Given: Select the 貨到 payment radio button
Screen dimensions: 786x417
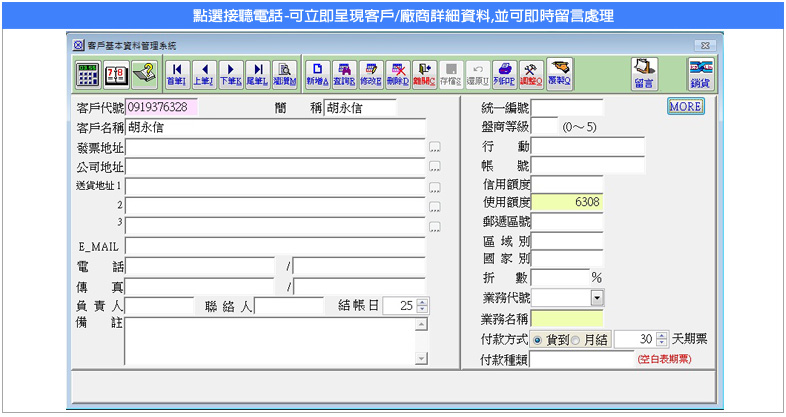Looking at the screenshot, I should pyautogui.click(x=538, y=339).
